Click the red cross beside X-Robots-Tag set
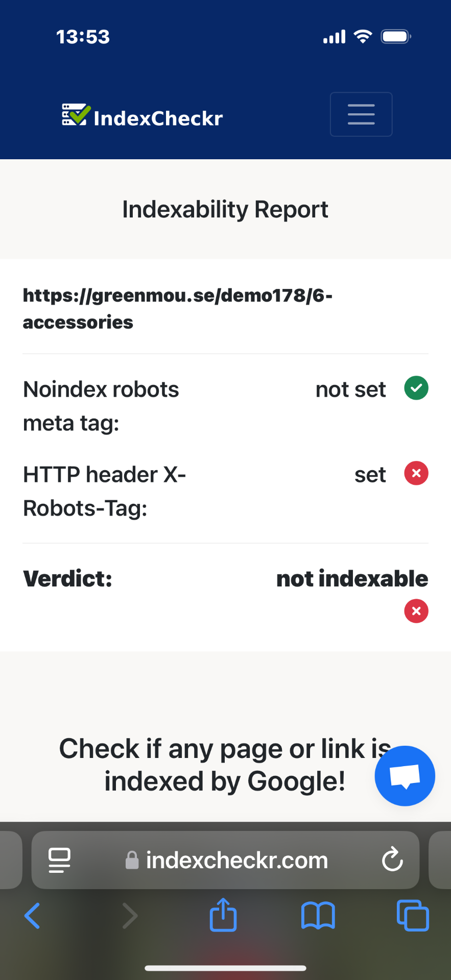 pyautogui.click(x=416, y=473)
